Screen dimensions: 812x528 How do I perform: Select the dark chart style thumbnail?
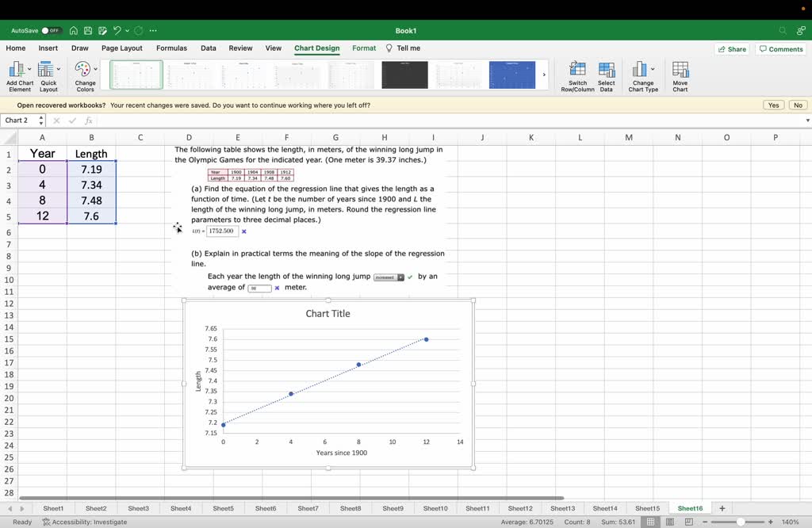click(404, 75)
